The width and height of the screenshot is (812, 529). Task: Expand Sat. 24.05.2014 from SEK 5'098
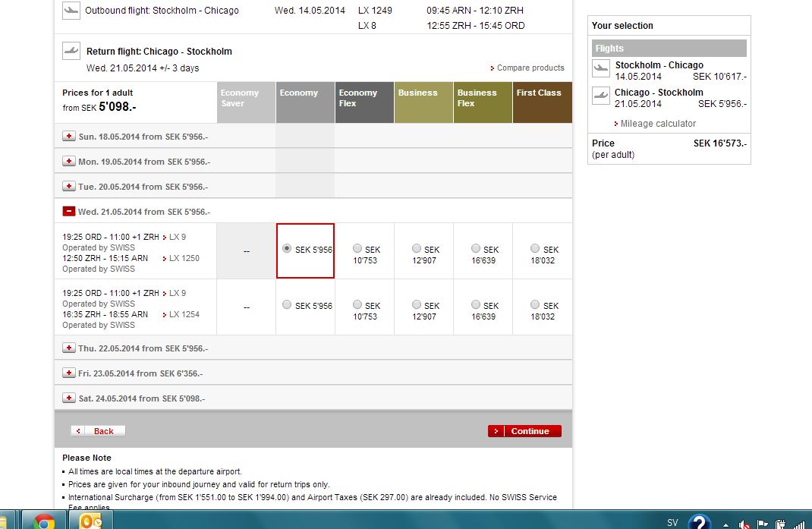pos(69,398)
